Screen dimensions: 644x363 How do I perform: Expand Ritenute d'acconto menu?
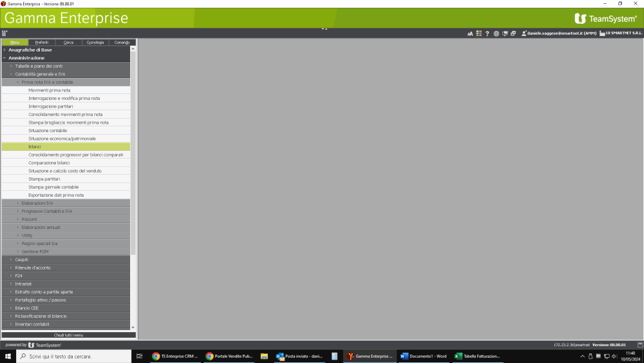[x=66, y=268]
